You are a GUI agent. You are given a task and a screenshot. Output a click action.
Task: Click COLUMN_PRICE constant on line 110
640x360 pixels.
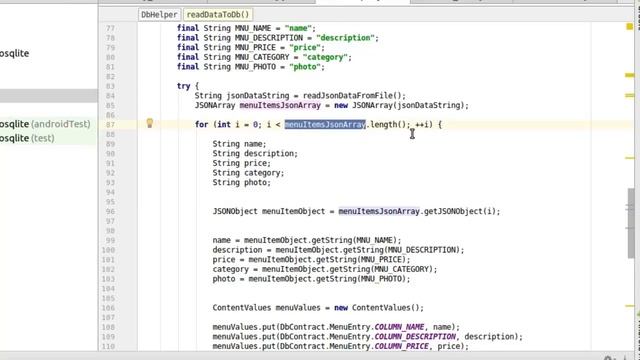(402, 346)
